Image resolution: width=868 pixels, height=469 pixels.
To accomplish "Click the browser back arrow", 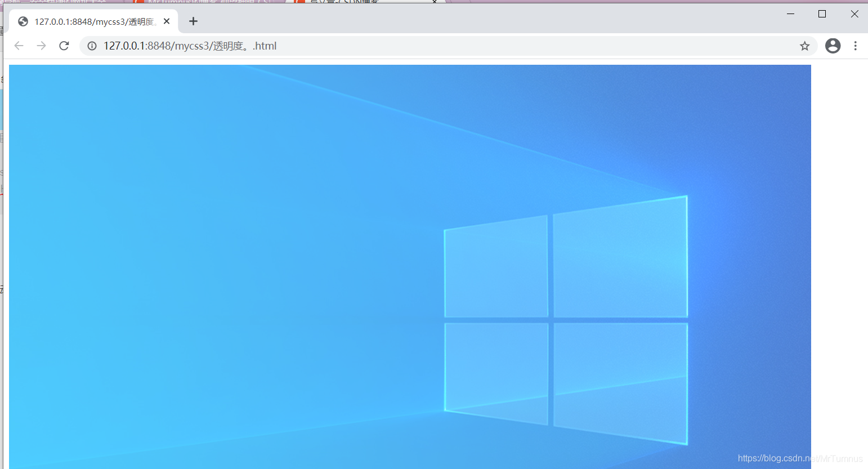I will 19,46.
